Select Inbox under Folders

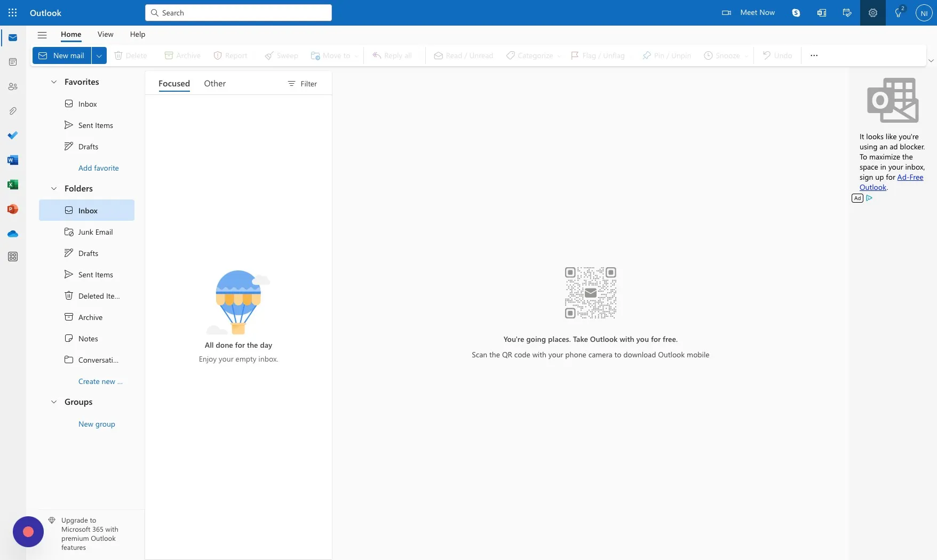point(86,211)
